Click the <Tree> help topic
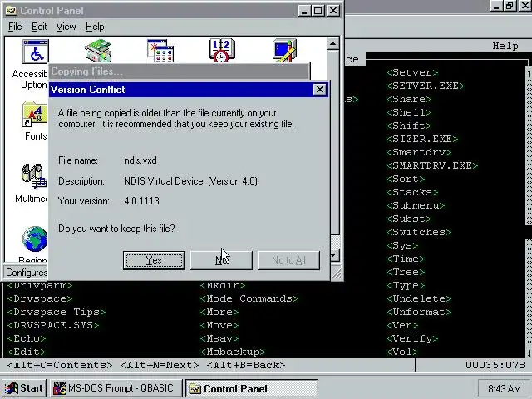Image resolution: width=532 pixels, height=399 pixels. [x=406, y=272]
